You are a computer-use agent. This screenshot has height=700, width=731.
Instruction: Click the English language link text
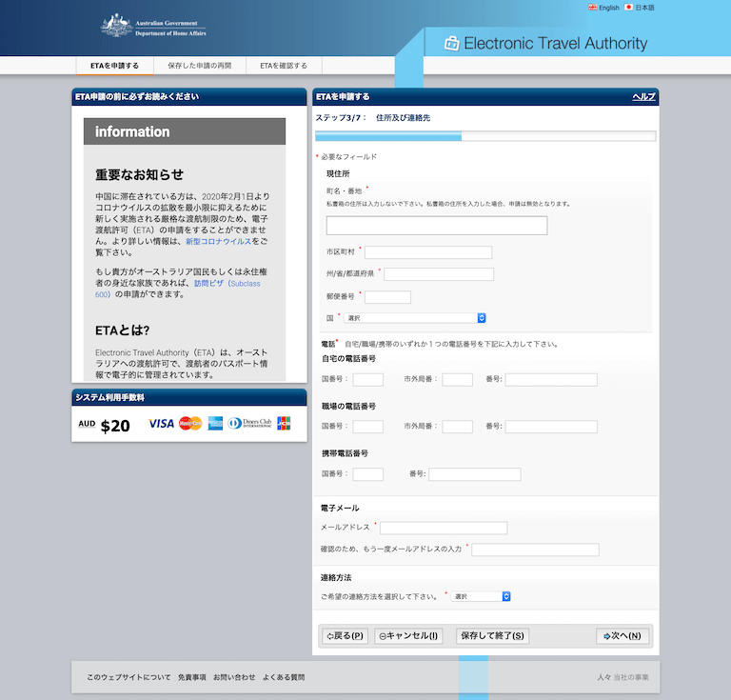609,8
